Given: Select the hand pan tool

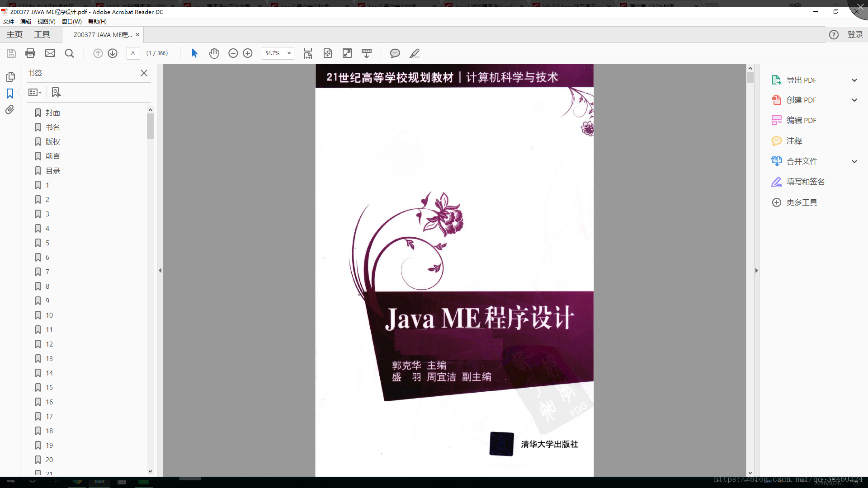Looking at the screenshot, I should 214,53.
